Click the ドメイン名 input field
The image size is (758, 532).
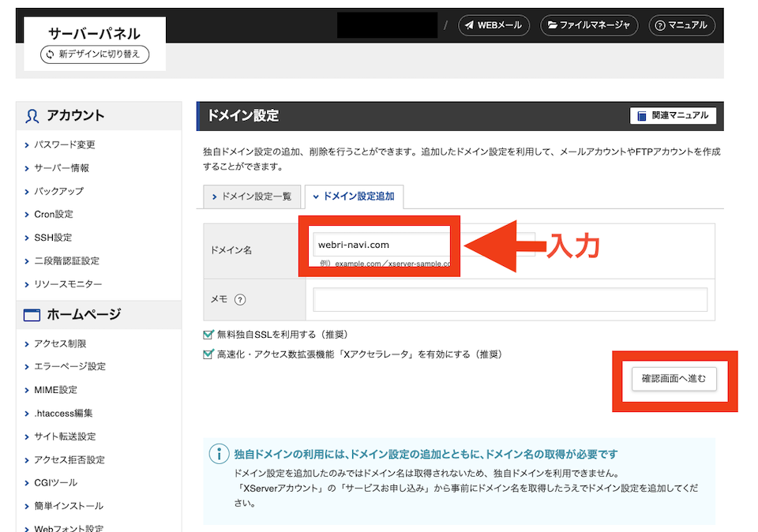click(x=423, y=245)
